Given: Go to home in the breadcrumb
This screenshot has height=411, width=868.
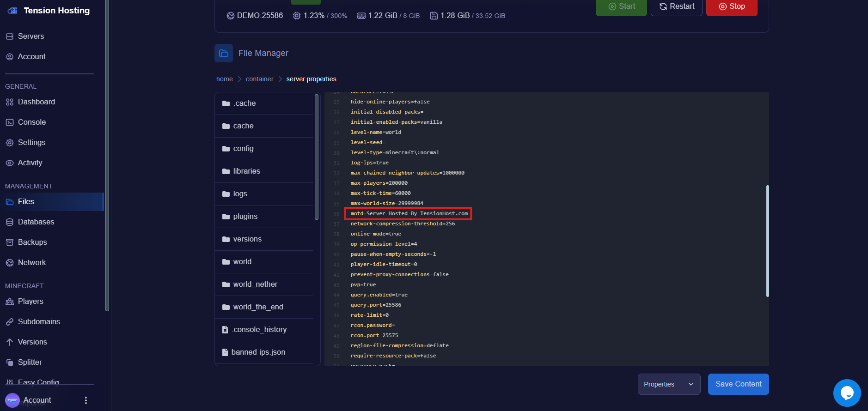Looking at the screenshot, I should click(225, 79).
